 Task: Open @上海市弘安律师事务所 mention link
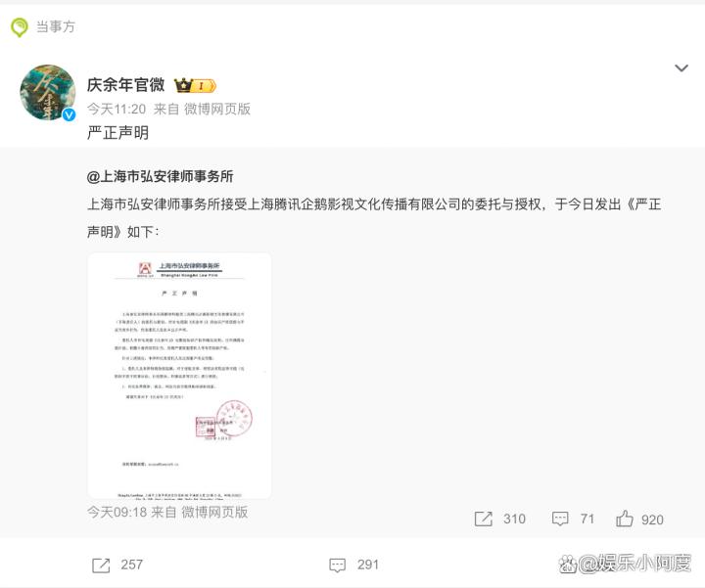pos(160,176)
